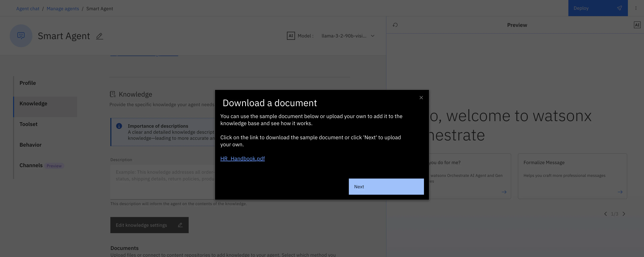644x257 pixels.
Task: Click the info icon on Importance of descriptions
Action: tap(119, 126)
